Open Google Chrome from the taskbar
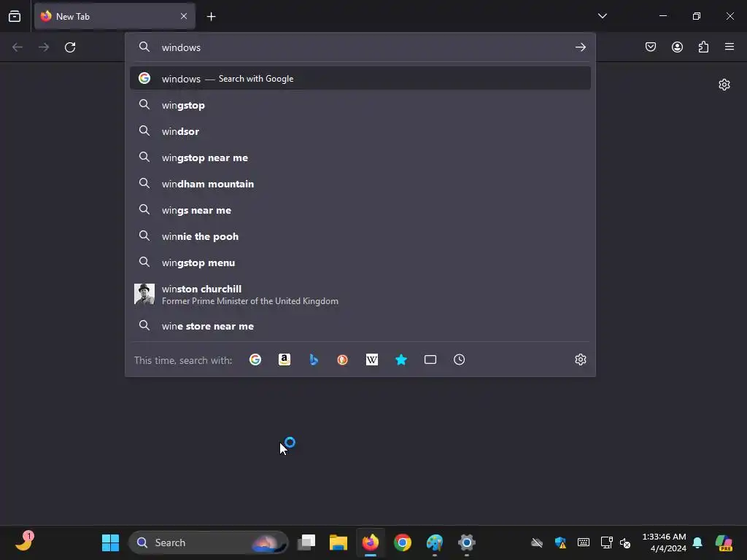The image size is (747, 560). point(403,542)
